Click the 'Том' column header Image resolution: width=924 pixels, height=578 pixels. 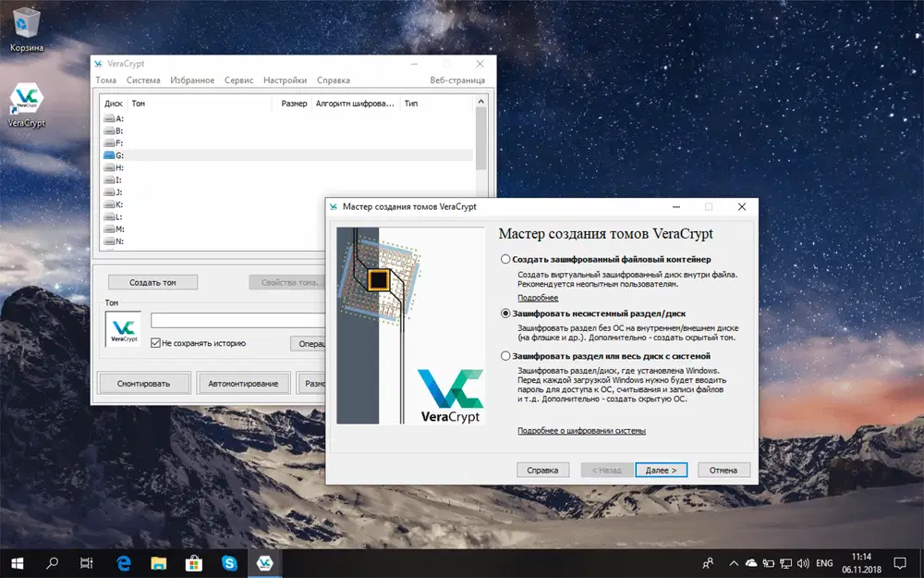point(201,104)
